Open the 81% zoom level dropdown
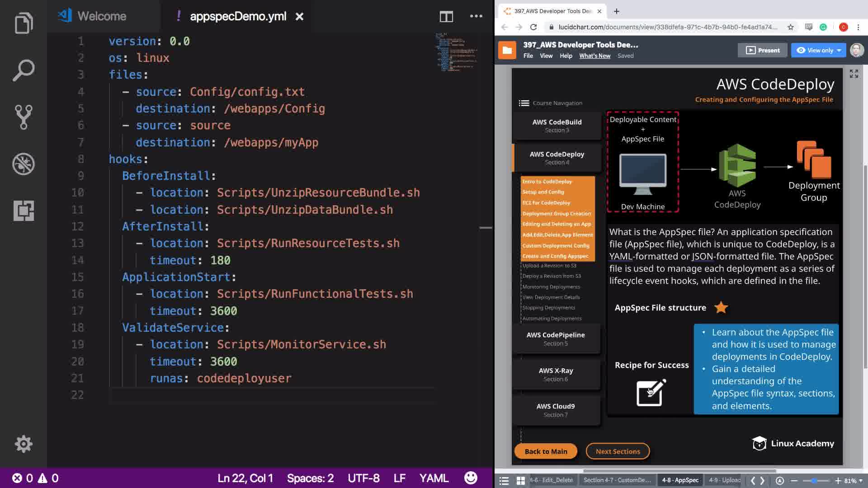868x488 pixels. click(x=853, y=480)
